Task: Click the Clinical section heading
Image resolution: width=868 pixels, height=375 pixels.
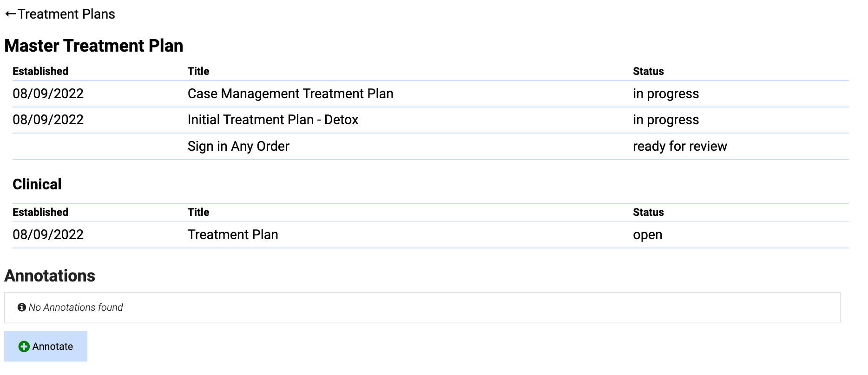Action: tap(37, 184)
